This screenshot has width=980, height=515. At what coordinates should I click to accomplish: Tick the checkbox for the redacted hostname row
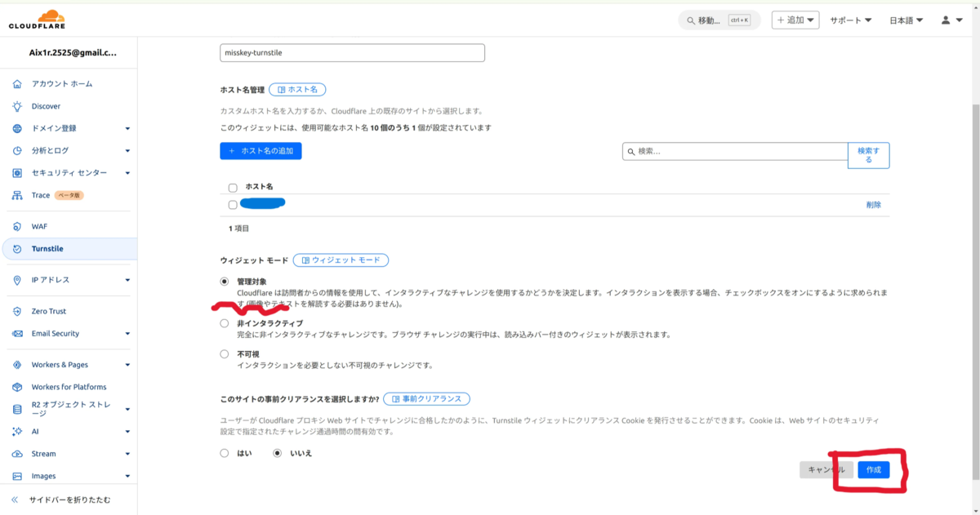(x=233, y=205)
